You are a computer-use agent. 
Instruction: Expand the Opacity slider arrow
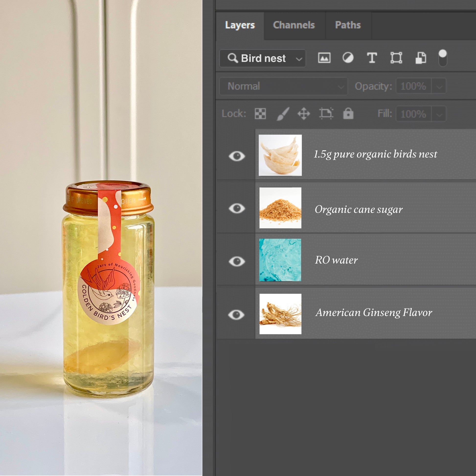tap(439, 87)
